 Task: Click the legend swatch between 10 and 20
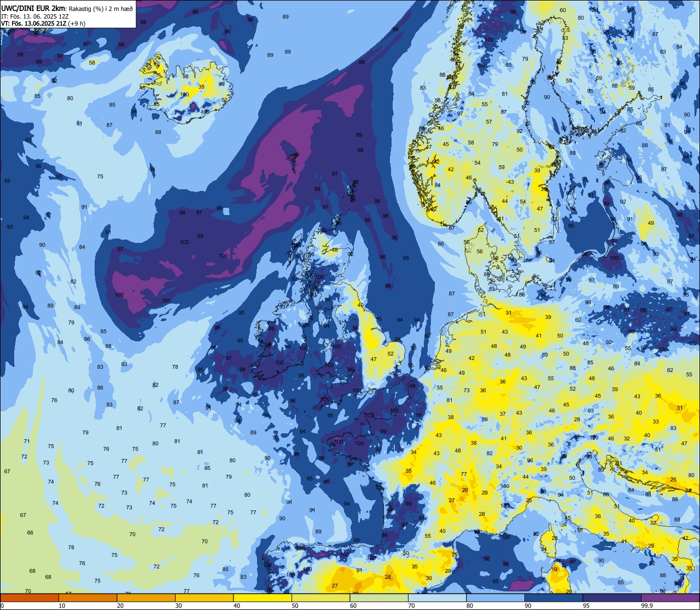(x=87, y=597)
